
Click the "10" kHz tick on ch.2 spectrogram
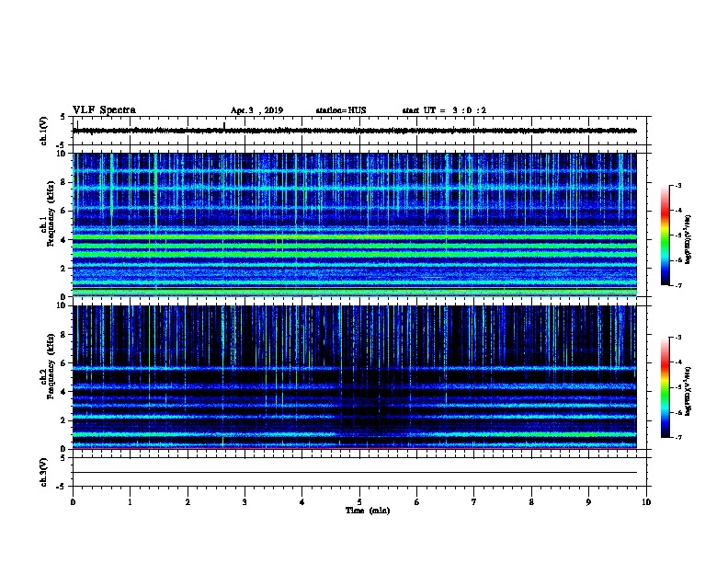63,305
